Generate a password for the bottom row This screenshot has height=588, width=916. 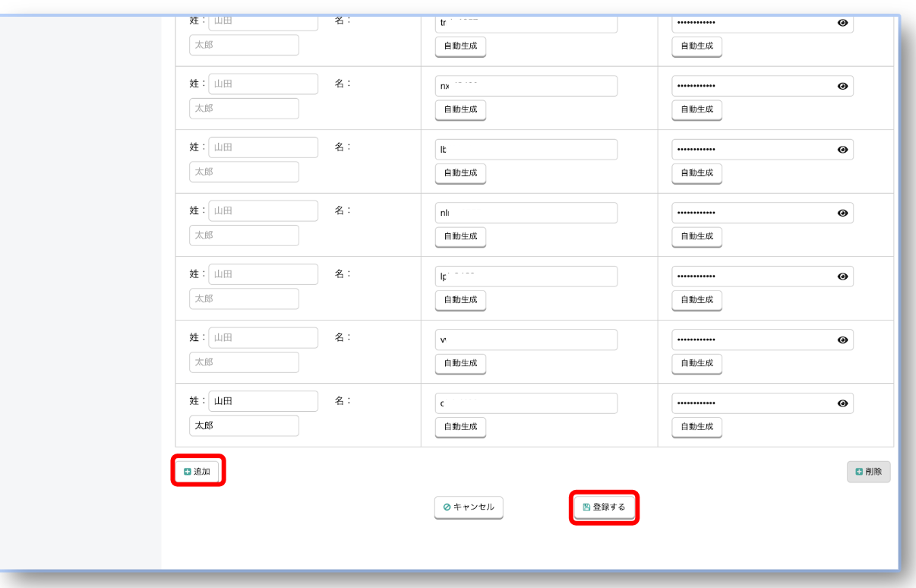[696, 426]
